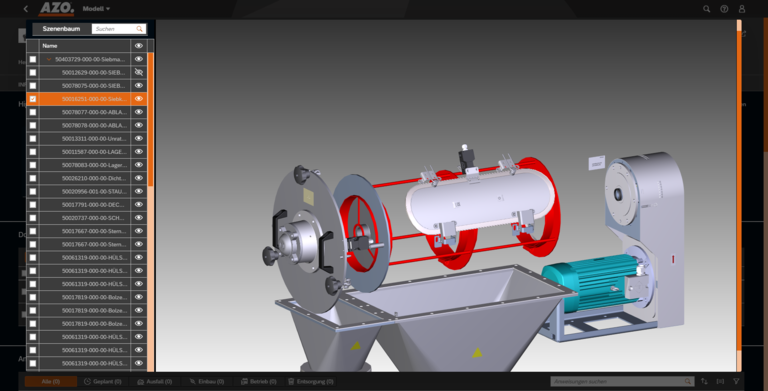Uncheck the selected 50016251-000-00-Siebk row
768x391 pixels.
[x=33, y=98]
